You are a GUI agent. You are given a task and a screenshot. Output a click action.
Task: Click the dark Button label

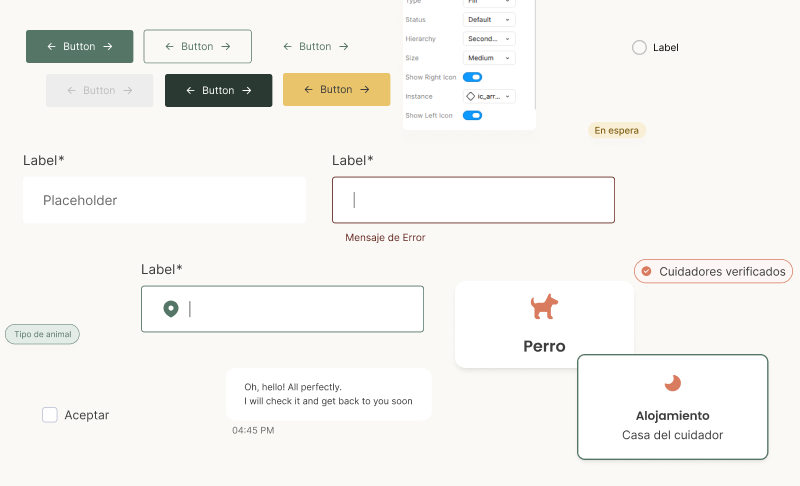pyautogui.click(x=218, y=90)
